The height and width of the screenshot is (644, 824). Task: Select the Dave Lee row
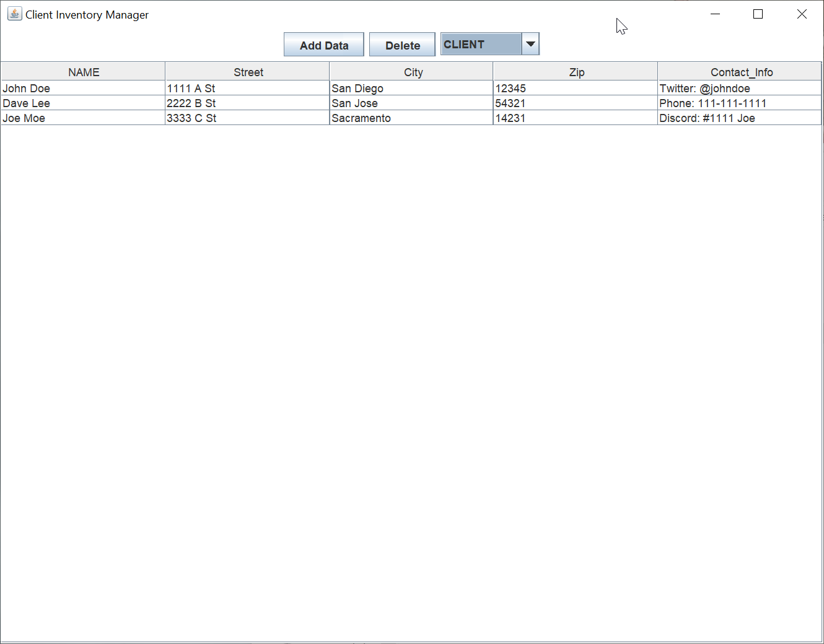(x=83, y=103)
